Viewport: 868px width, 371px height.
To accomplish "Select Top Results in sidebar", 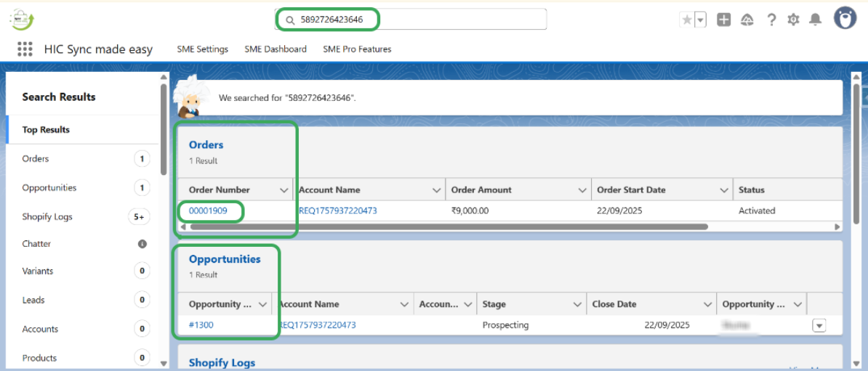I will pos(82,130).
